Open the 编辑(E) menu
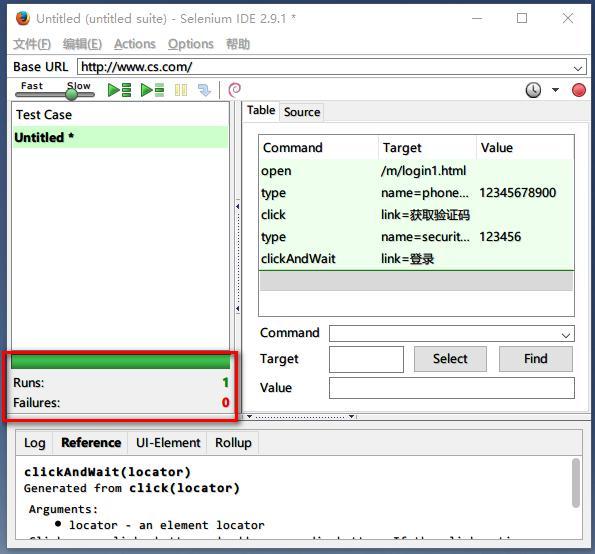 (82, 44)
